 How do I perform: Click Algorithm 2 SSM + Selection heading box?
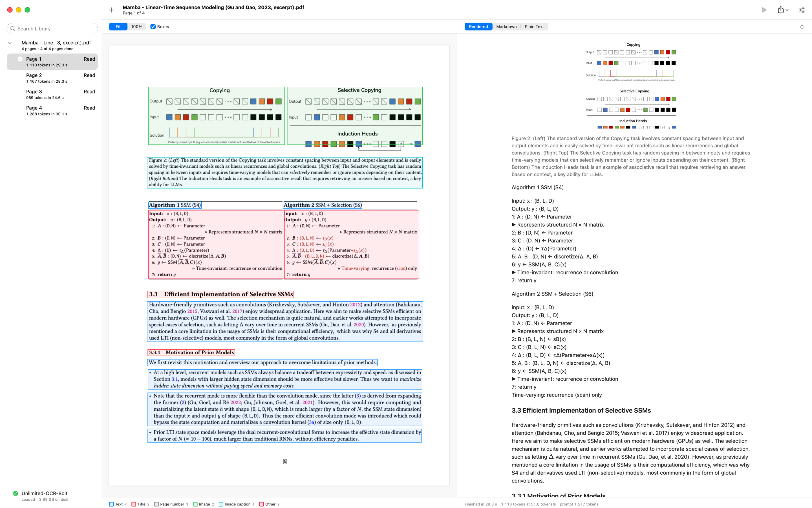pyautogui.click(x=323, y=205)
